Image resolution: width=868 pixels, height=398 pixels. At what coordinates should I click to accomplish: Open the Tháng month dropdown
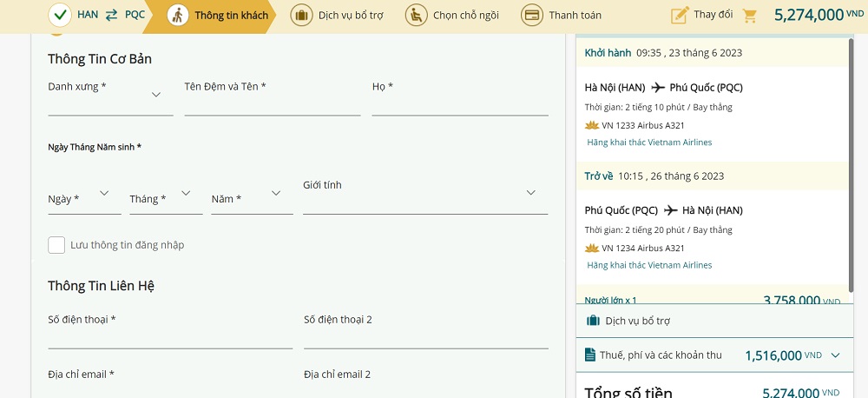[x=166, y=198]
